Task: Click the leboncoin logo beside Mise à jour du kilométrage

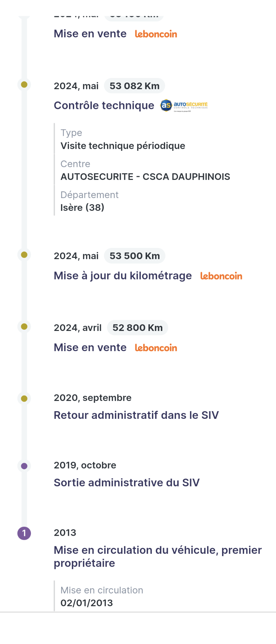Action: tap(221, 276)
